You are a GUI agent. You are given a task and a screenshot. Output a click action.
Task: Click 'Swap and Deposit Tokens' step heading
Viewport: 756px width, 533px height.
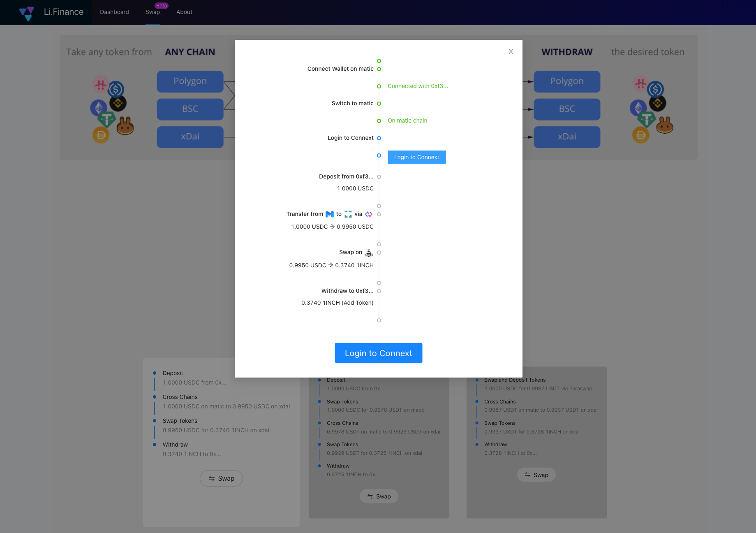pos(515,380)
